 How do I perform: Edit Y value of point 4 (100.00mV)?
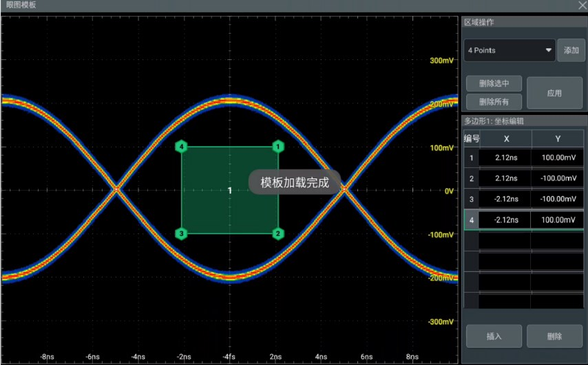[x=558, y=220]
